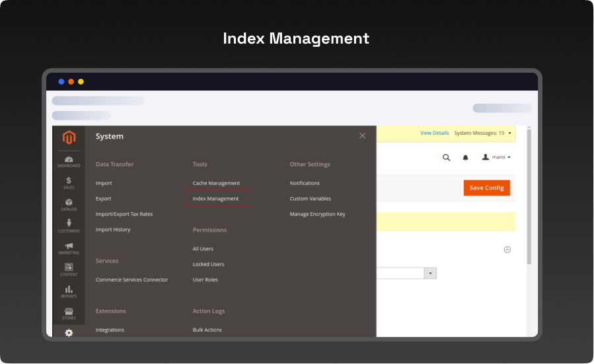Open the Sales sidebar section

pos(69,183)
